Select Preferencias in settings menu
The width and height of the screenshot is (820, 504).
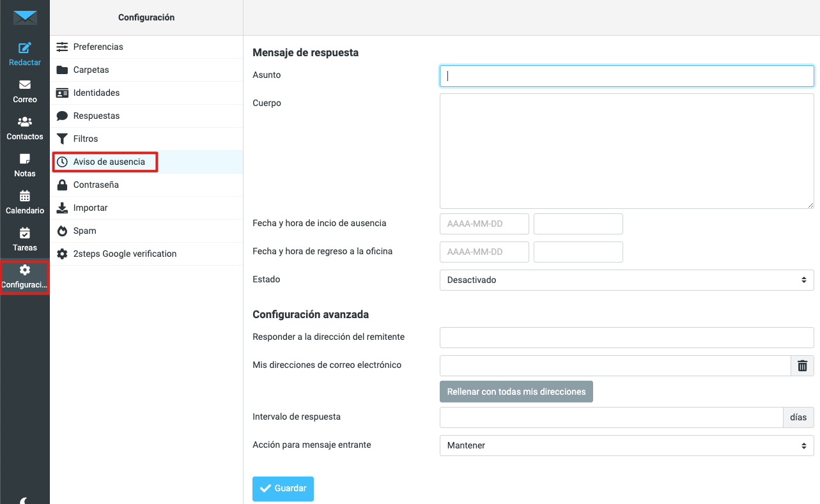tap(98, 47)
